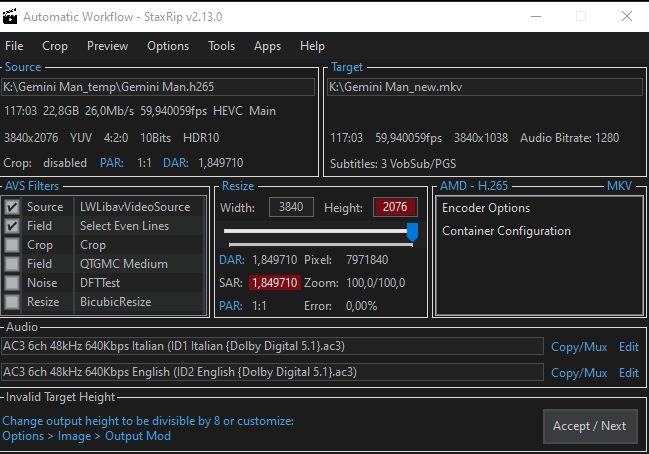
Task: Click the Accept / Next button
Action: click(x=589, y=426)
